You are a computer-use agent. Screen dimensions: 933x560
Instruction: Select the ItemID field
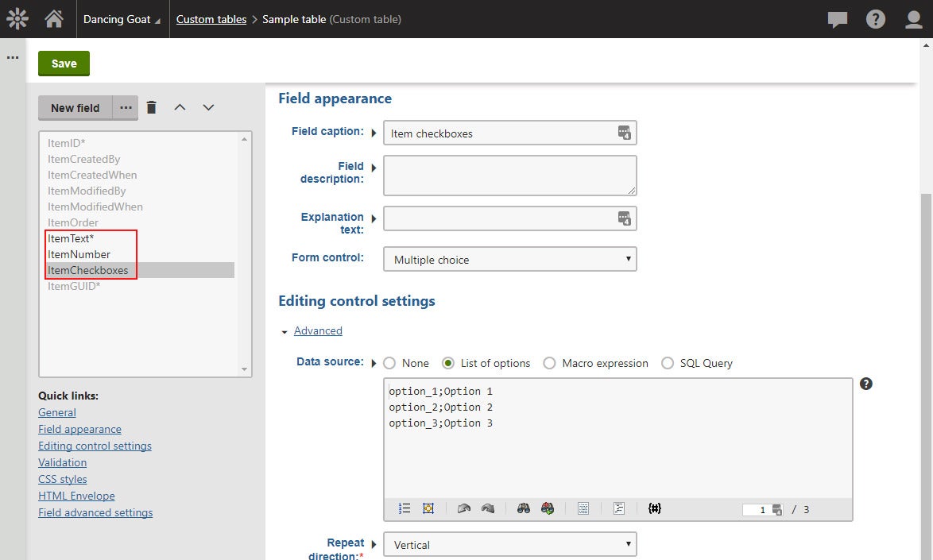pyautogui.click(x=67, y=143)
